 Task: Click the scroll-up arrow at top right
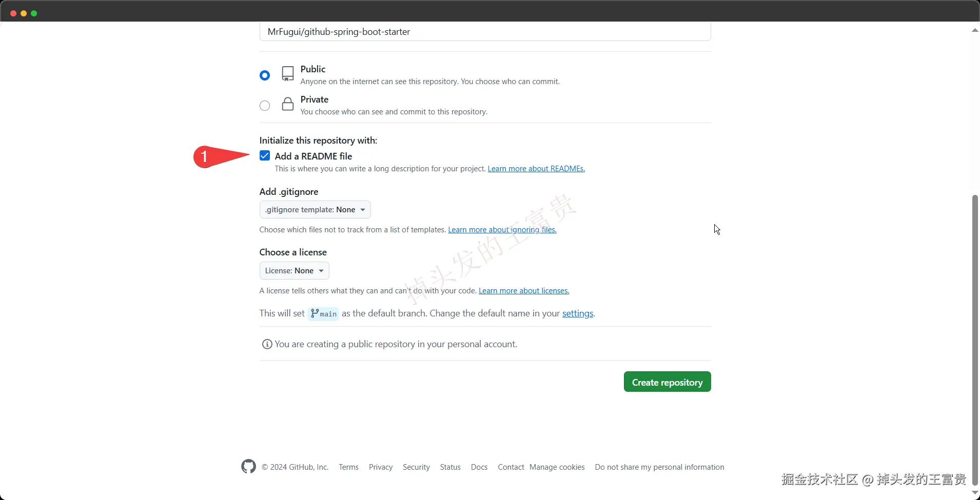pos(975,30)
